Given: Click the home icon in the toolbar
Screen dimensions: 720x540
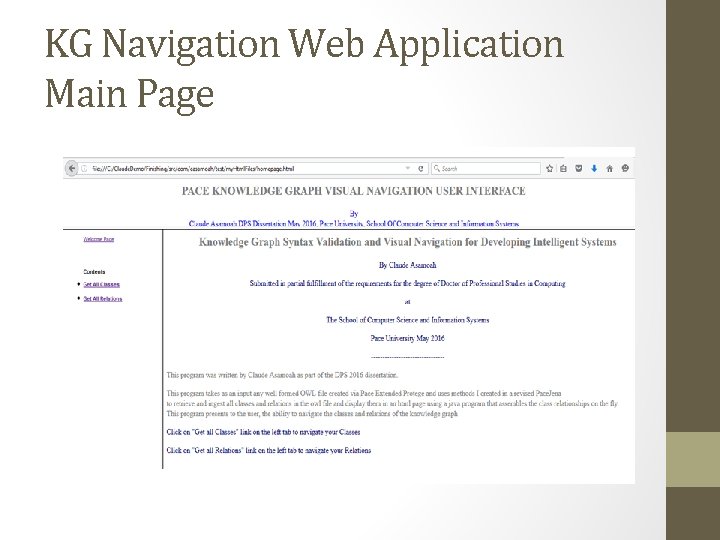Looking at the screenshot, I should [x=609, y=169].
